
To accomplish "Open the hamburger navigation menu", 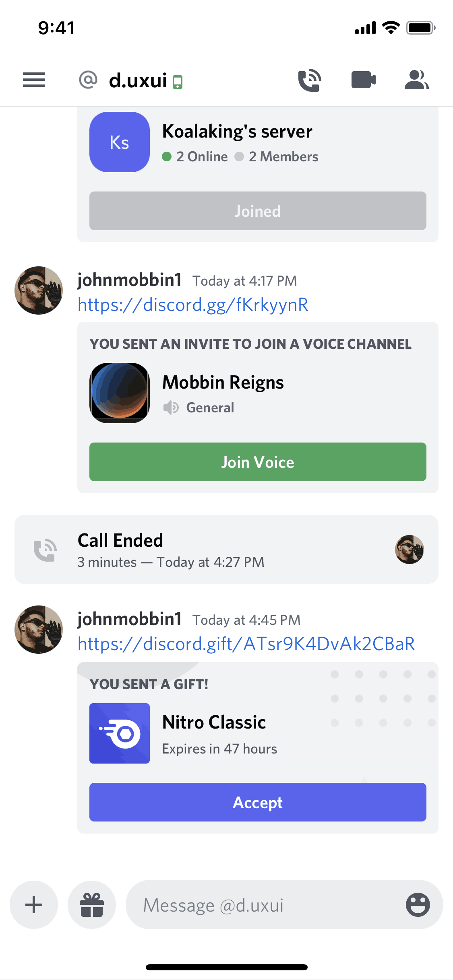I will coord(34,80).
